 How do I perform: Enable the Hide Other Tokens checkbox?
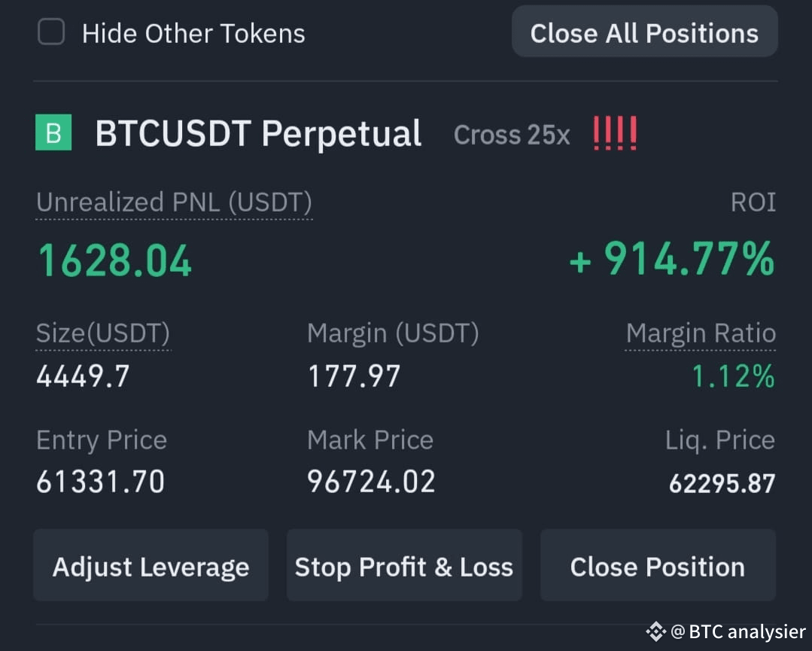pos(50,32)
